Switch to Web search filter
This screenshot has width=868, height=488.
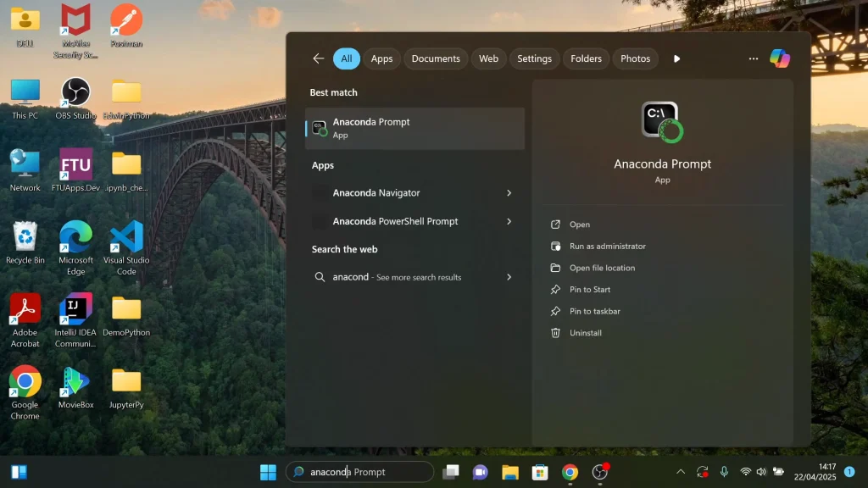click(488, 58)
